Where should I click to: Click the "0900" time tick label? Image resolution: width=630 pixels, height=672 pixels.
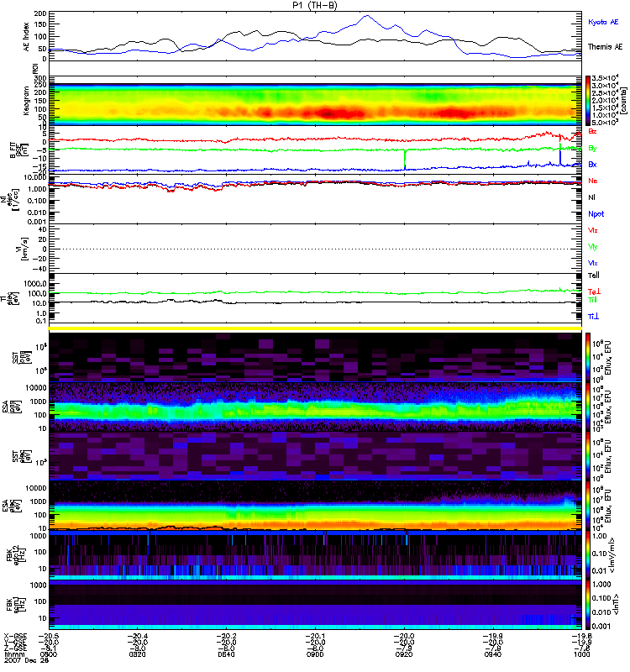pyautogui.click(x=315, y=654)
